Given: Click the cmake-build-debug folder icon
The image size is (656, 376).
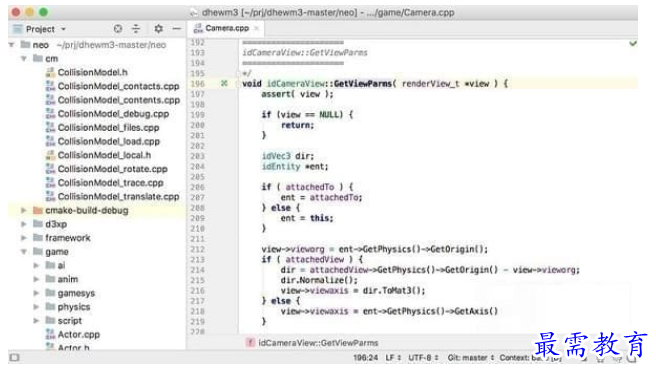Looking at the screenshot, I should (38, 210).
